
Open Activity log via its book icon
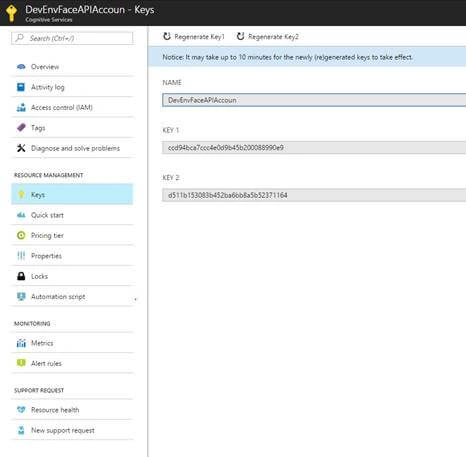point(21,87)
